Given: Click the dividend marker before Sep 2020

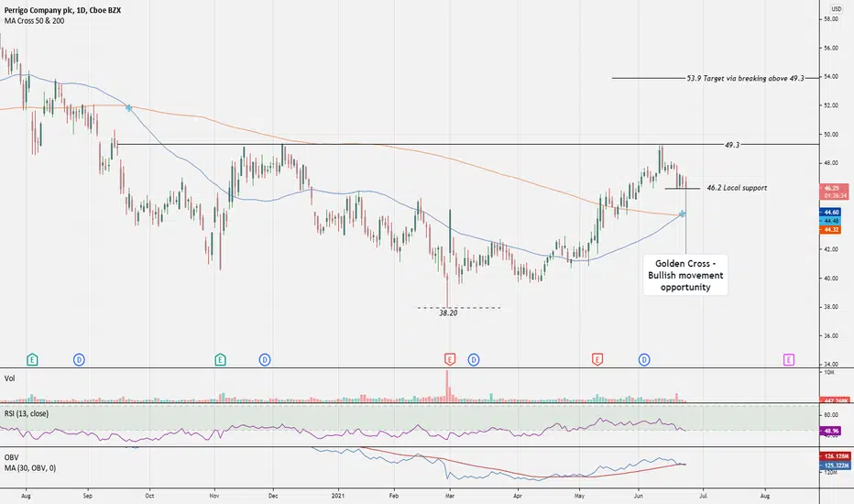Looking at the screenshot, I should click(x=79, y=359).
